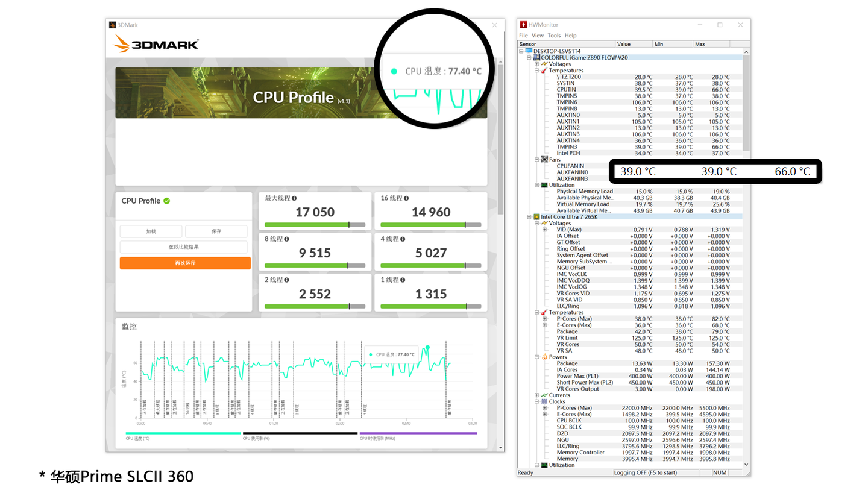Click the 14 960 score for 16 线程

click(431, 212)
